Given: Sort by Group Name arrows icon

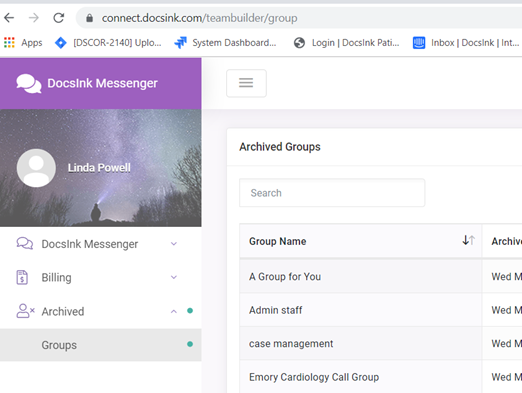Looking at the screenshot, I should pos(468,240).
